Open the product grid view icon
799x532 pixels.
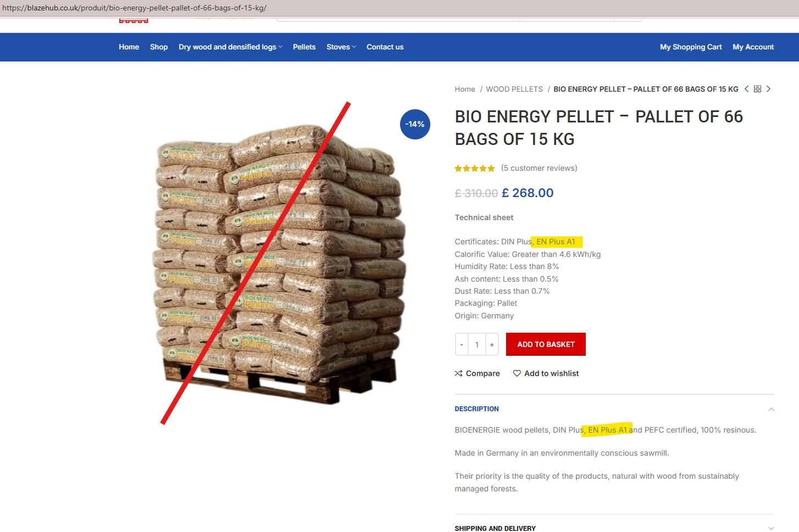(757, 89)
